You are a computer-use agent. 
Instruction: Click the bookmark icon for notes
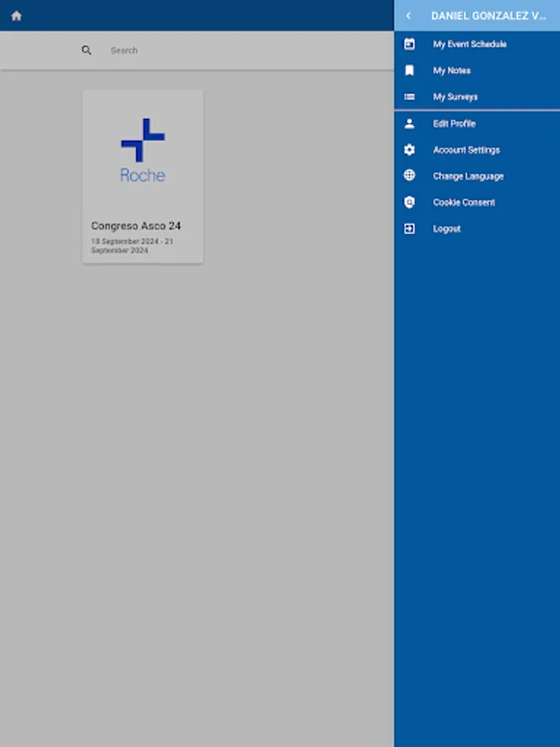[409, 71]
